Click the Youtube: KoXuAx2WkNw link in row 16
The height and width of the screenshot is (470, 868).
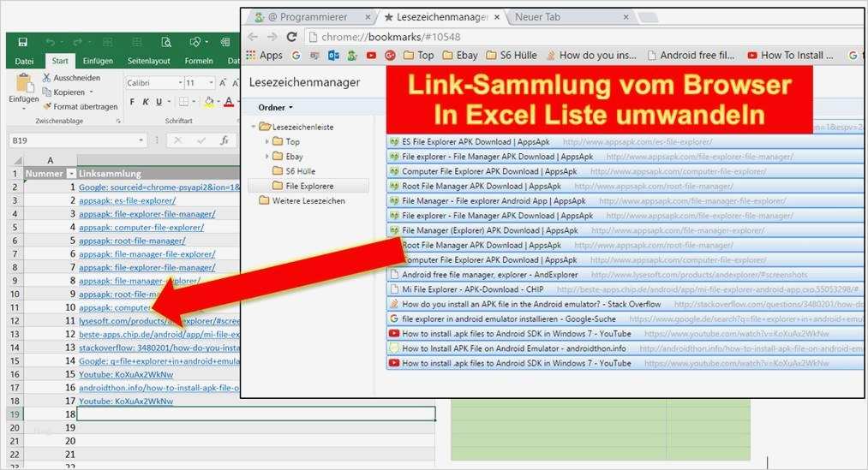click(126, 374)
